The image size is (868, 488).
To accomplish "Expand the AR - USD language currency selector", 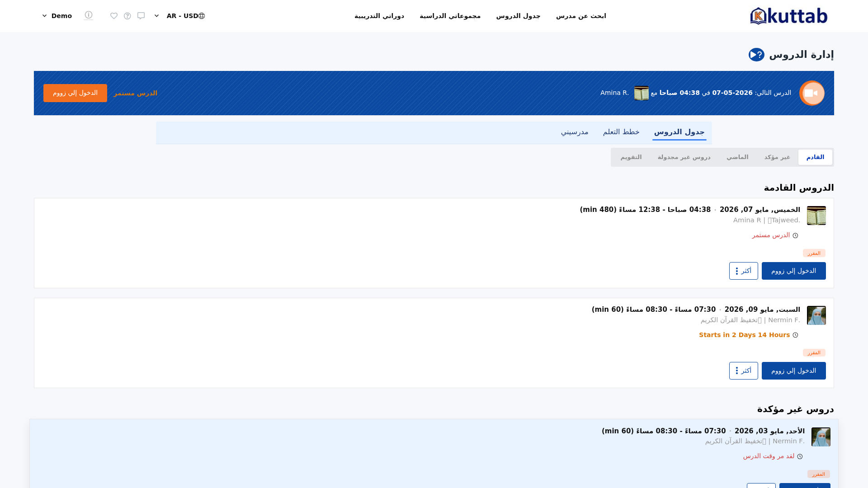I will pos(179,16).
